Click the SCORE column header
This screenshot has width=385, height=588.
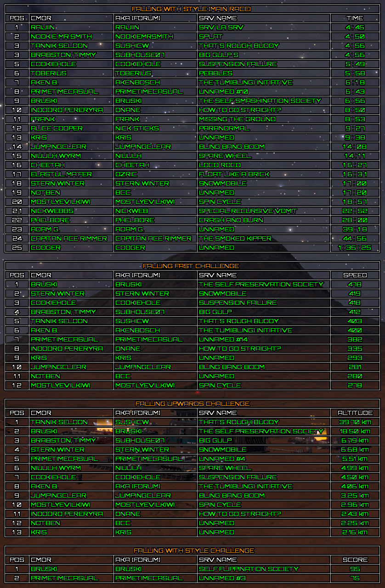355,560
